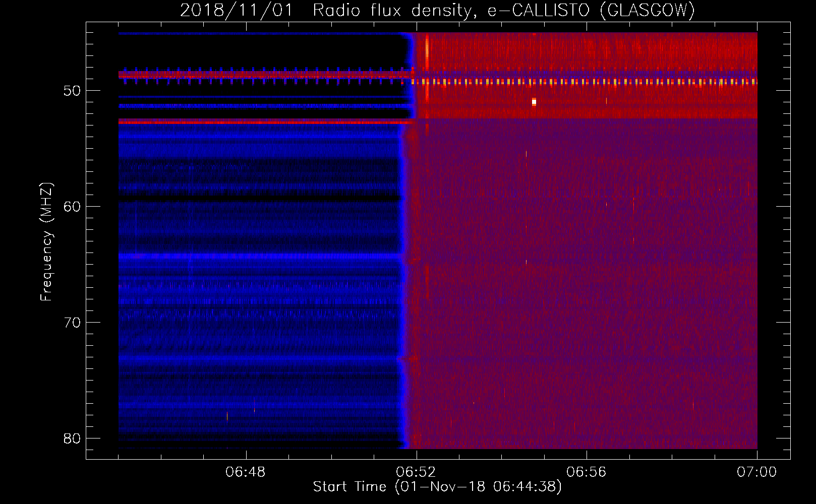The width and height of the screenshot is (816, 504).
Task: Click the '06:56' time axis label
Action: tap(587, 472)
